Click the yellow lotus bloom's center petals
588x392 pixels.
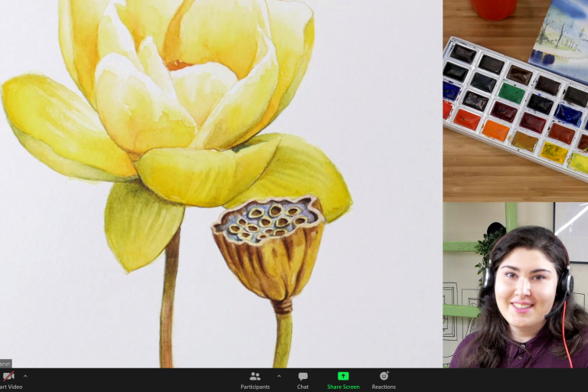pyautogui.click(x=188, y=84)
